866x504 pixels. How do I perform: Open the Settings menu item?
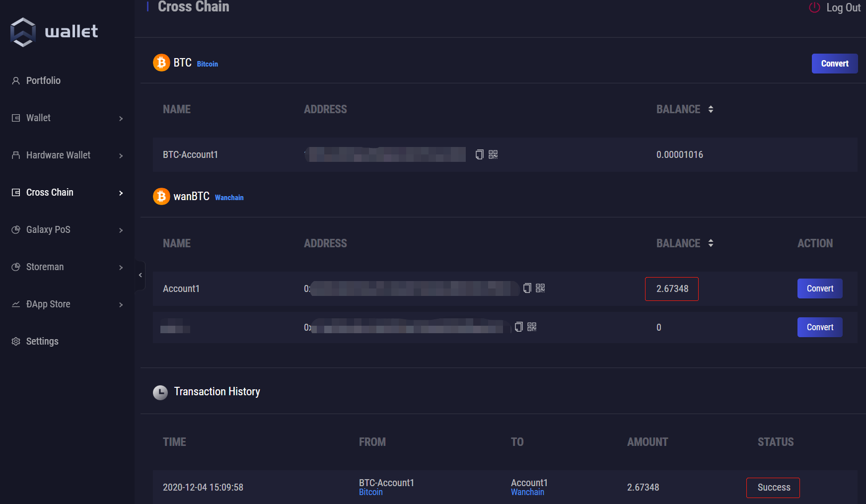pos(42,341)
